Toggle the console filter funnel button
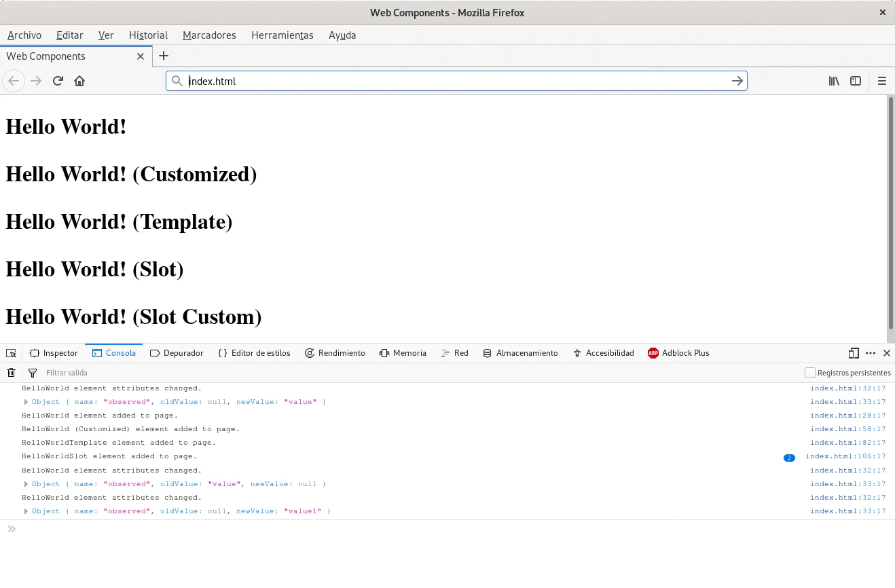Screen dimensions: 895x588 32,373
